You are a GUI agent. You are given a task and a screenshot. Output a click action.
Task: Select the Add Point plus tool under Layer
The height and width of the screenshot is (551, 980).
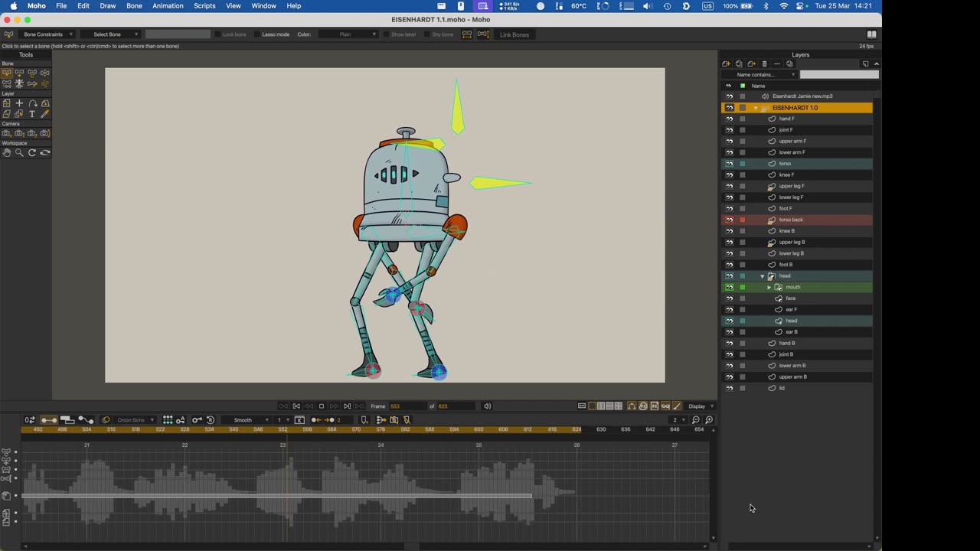[19, 103]
